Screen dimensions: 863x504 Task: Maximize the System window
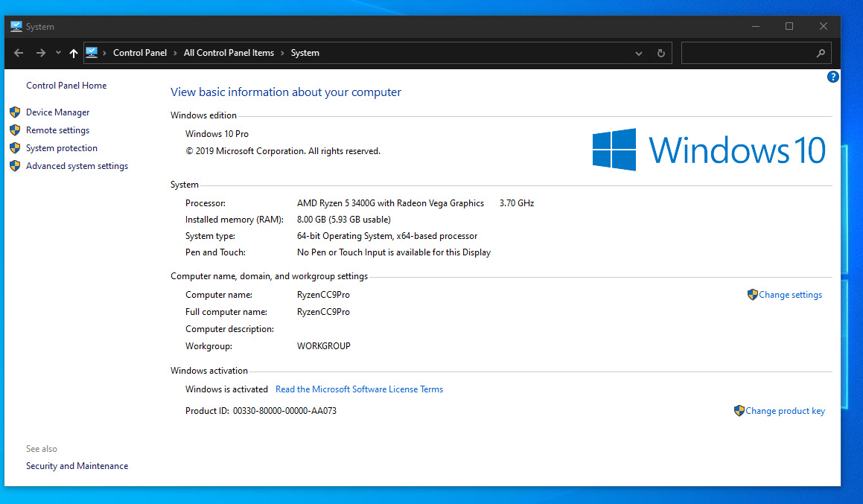(789, 26)
